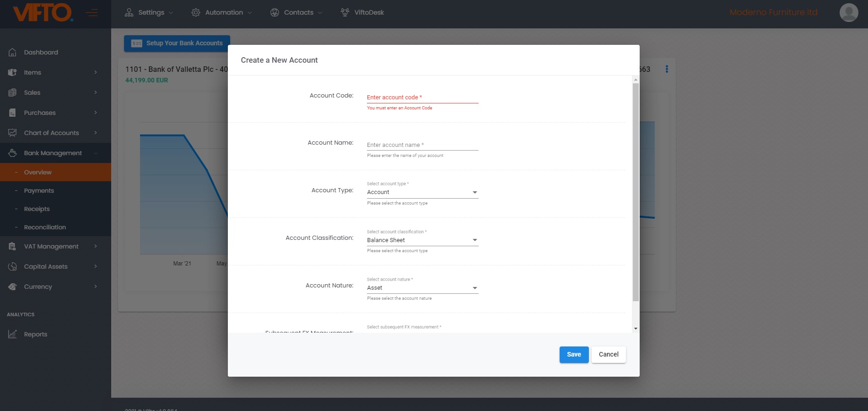Click the Capital Assets icon
The width and height of the screenshot is (868, 411).
tap(12, 266)
